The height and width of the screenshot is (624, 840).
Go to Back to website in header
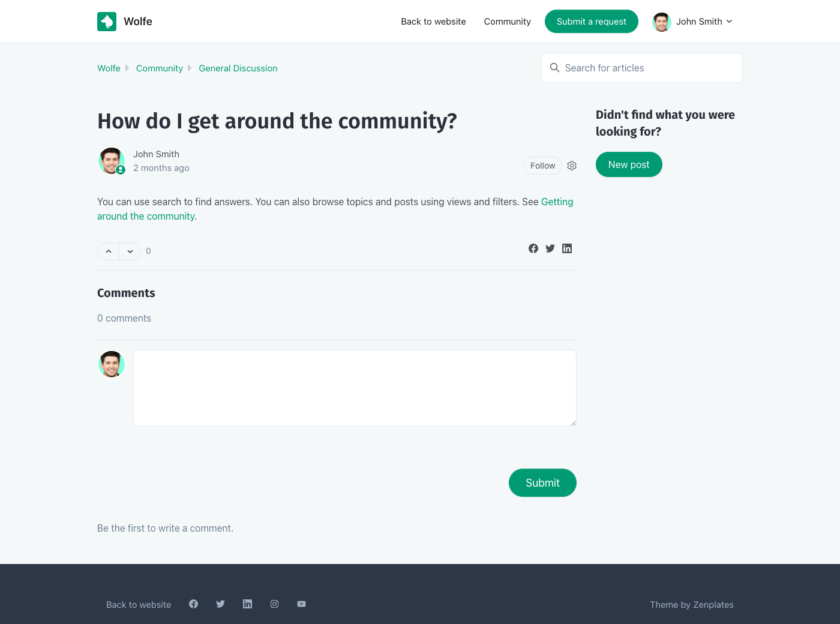pyautogui.click(x=433, y=22)
